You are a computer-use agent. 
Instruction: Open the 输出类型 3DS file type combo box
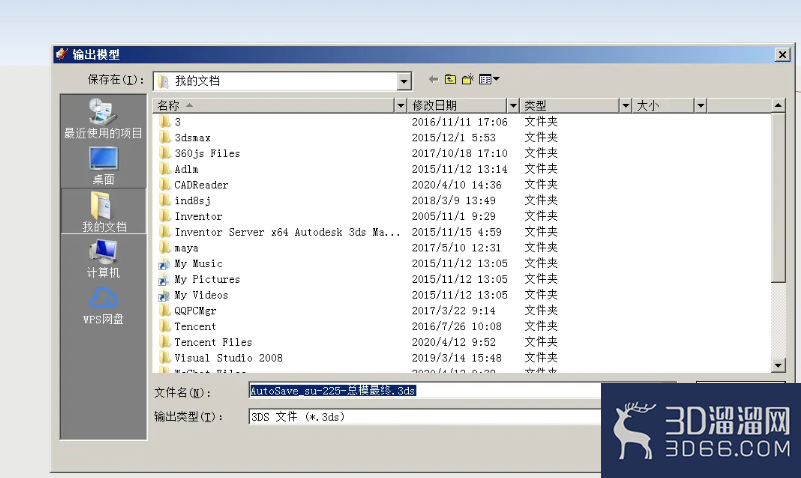click(425, 417)
